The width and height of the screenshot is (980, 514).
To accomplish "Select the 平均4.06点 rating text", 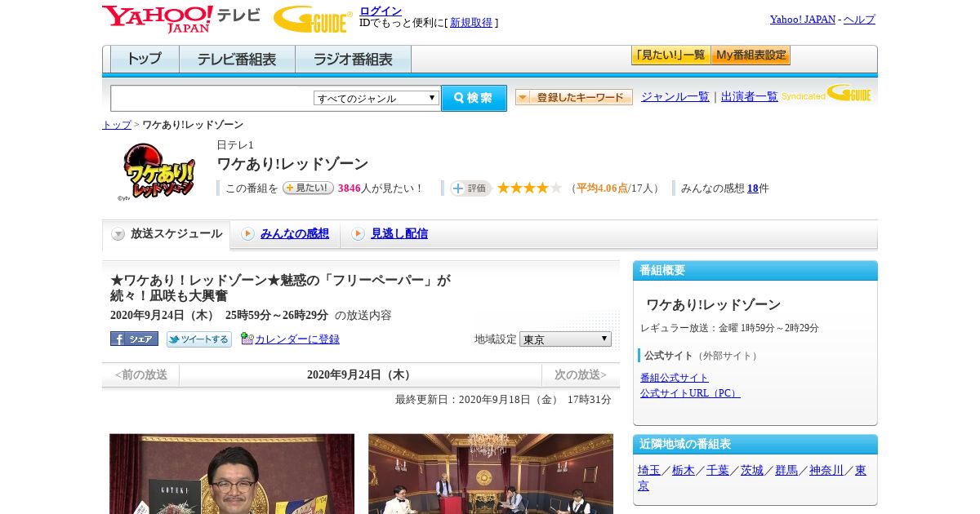I will (x=602, y=188).
